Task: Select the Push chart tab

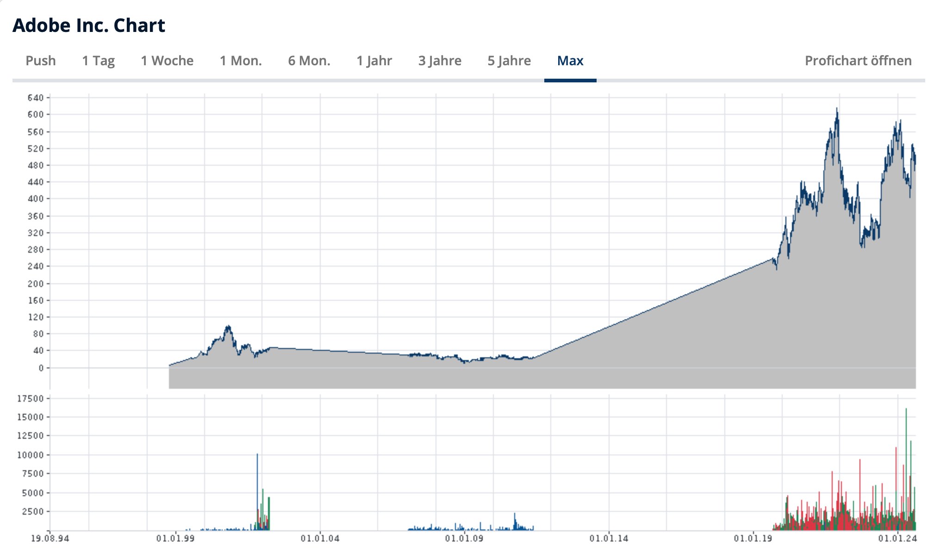Action: (41, 61)
